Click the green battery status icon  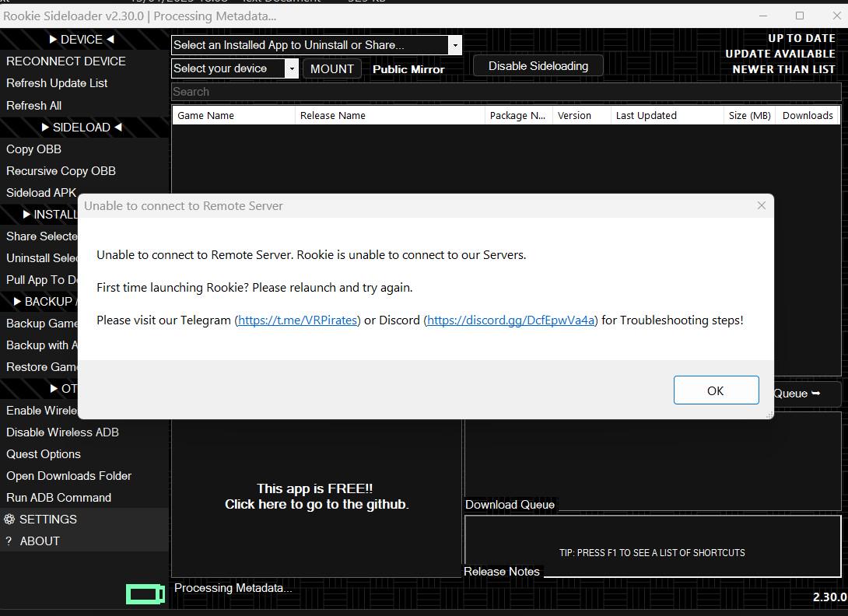(145, 593)
